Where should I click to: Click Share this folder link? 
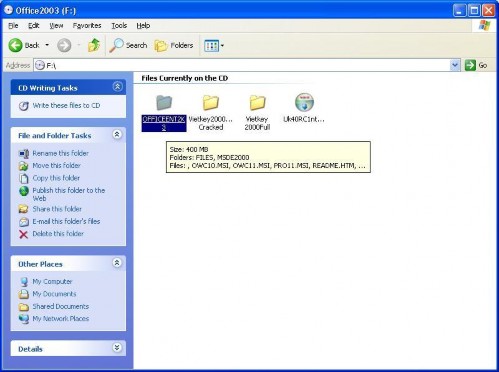57,209
